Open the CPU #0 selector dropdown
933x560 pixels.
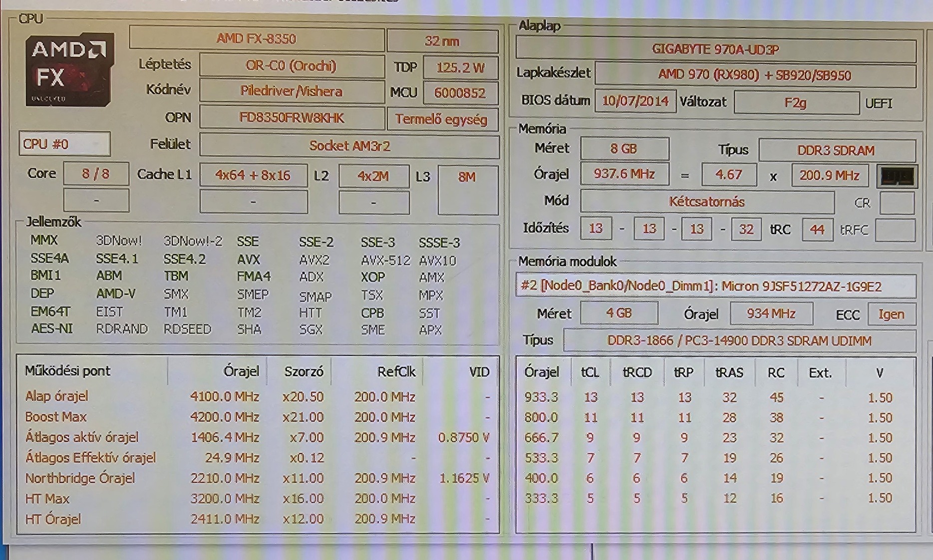(64, 144)
